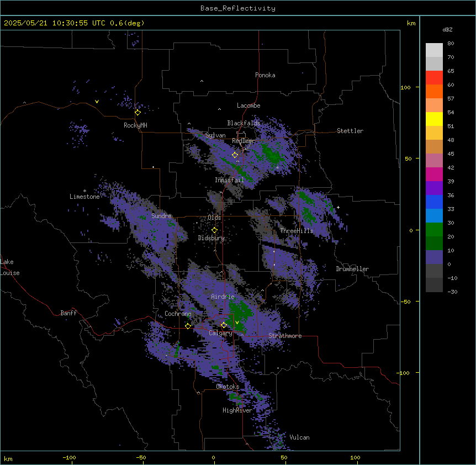This screenshot has width=476, height=465.
Task: Click the Vulcan city label
Action: point(300,437)
